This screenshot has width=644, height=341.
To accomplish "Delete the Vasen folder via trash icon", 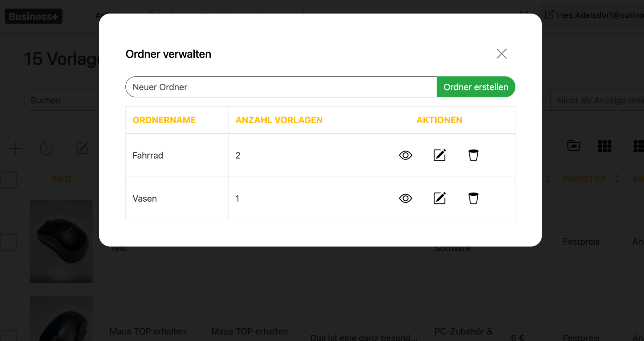I will click(473, 198).
